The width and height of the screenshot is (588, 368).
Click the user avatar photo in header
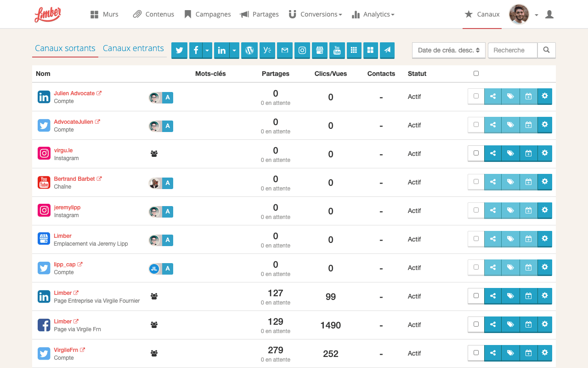point(519,14)
